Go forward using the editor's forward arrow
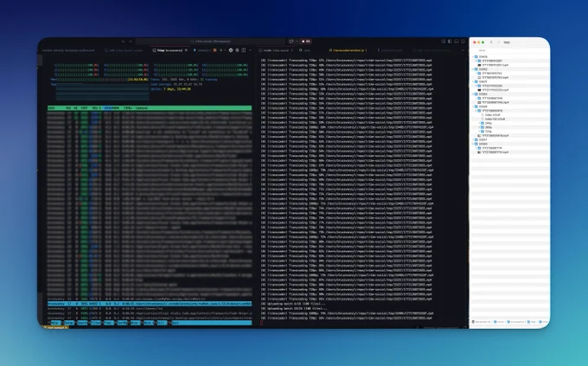 131,42
